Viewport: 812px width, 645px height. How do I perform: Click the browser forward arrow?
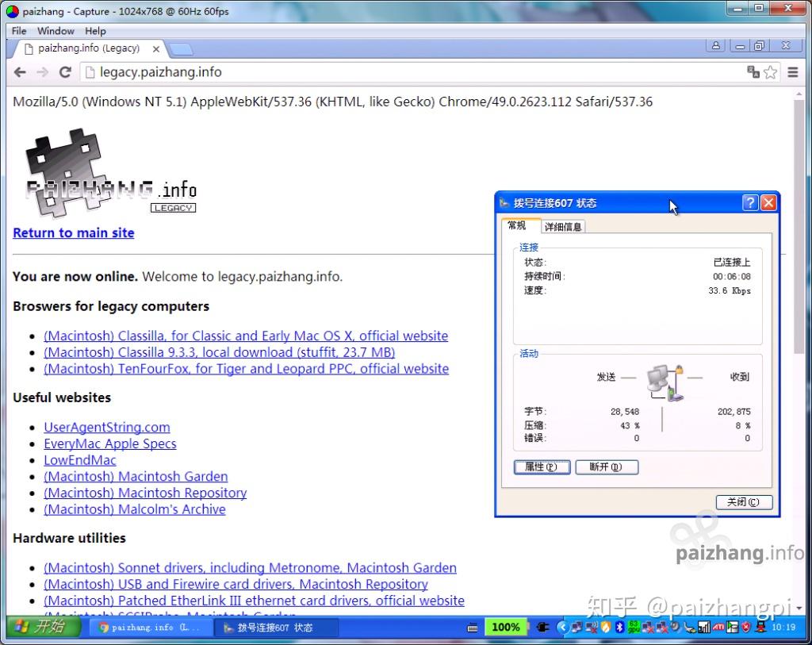43,72
